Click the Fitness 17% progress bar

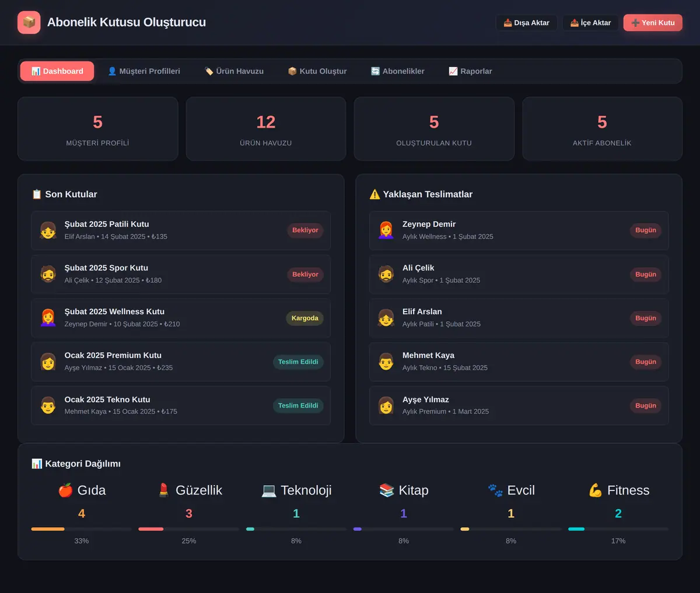point(618,529)
